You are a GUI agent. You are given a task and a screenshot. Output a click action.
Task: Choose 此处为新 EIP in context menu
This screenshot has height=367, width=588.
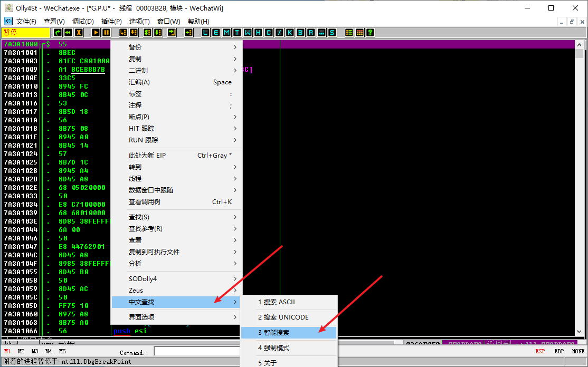click(x=176, y=156)
